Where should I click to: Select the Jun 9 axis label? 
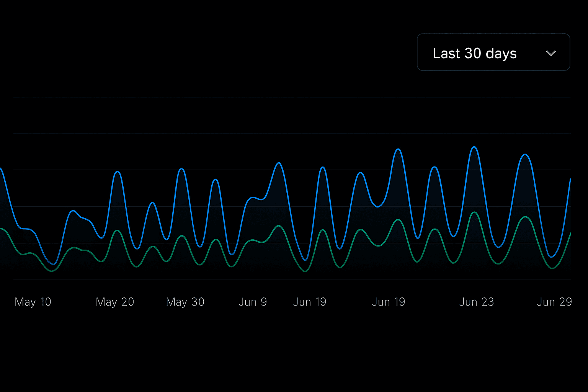point(253,302)
